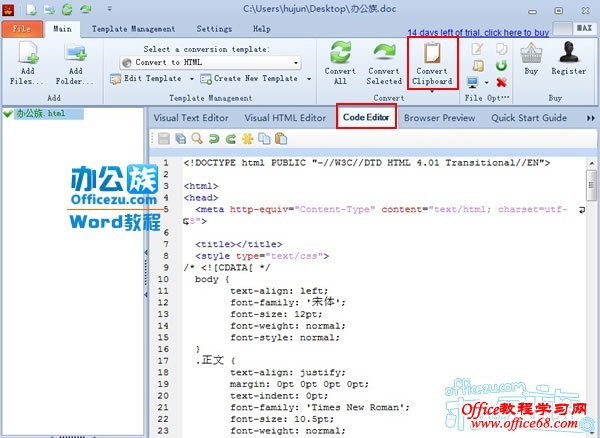Click the yellow star icon in the code editor toolbar
This screenshot has height=438, width=600.
pos(248,138)
